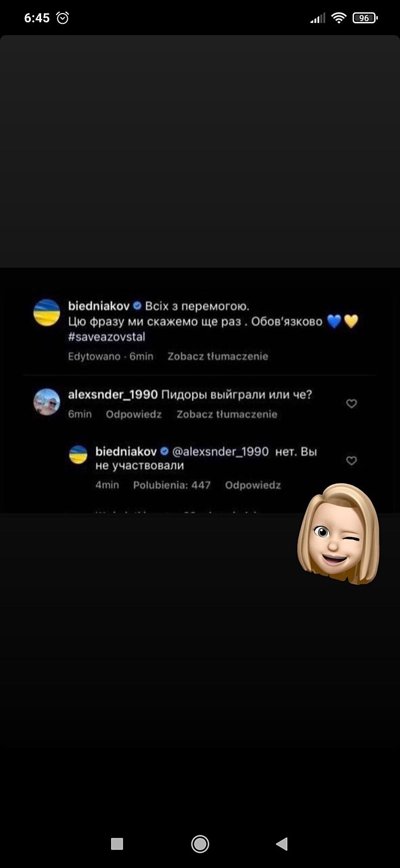Tap the alarm clock status bar icon
The height and width of the screenshot is (868, 400).
[63, 18]
